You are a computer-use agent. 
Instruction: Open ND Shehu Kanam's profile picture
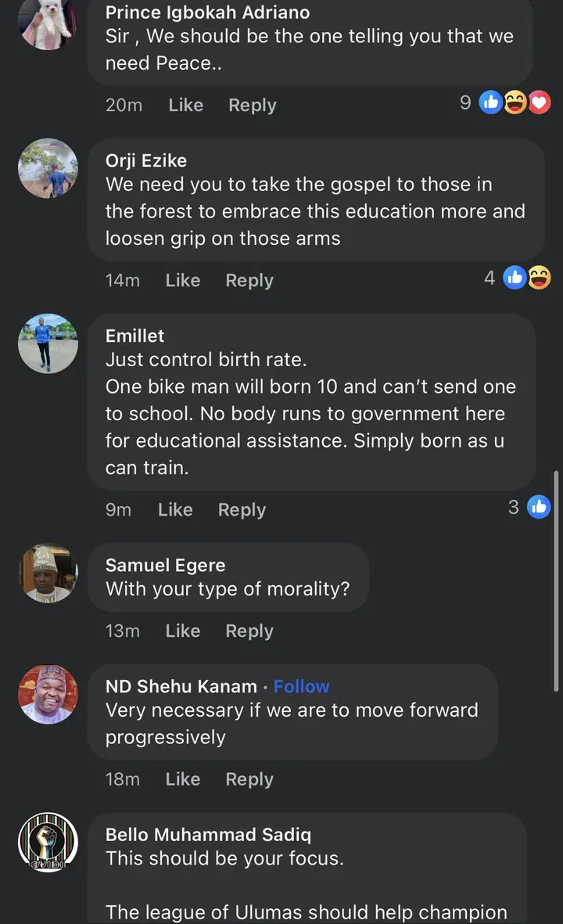[x=48, y=695]
